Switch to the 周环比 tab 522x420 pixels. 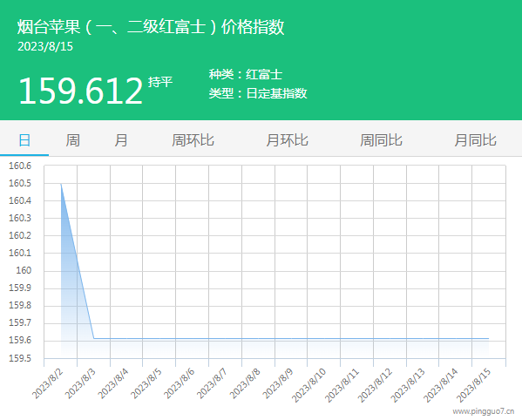point(193,140)
